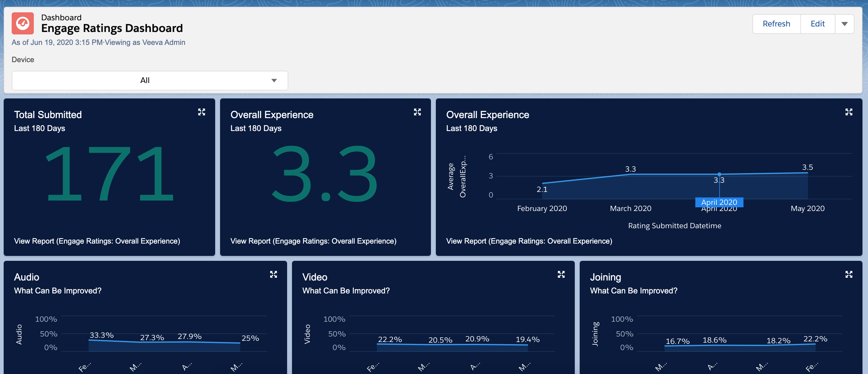Click the red Dashboard gauge icon
Viewport: 868px width, 374px height.
[22, 23]
